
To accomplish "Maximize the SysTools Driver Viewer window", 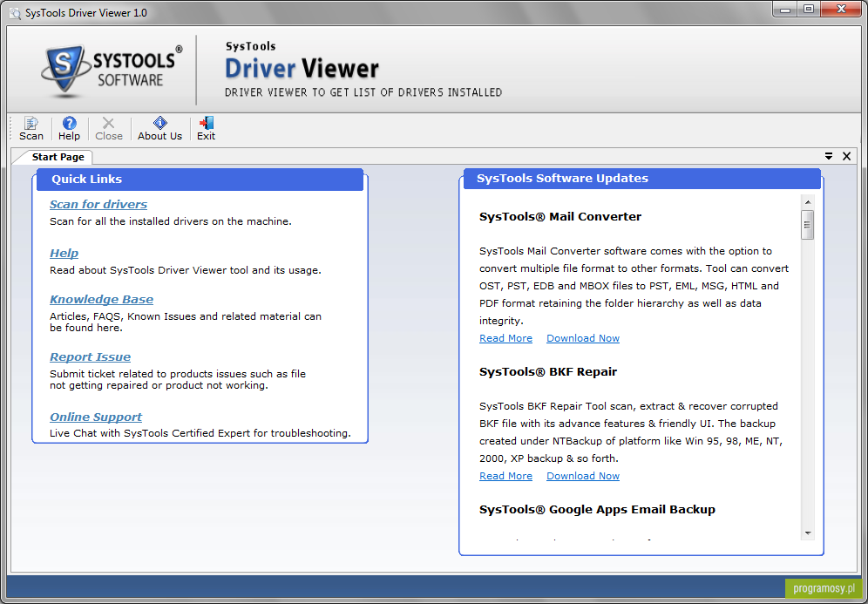I will click(x=809, y=10).
